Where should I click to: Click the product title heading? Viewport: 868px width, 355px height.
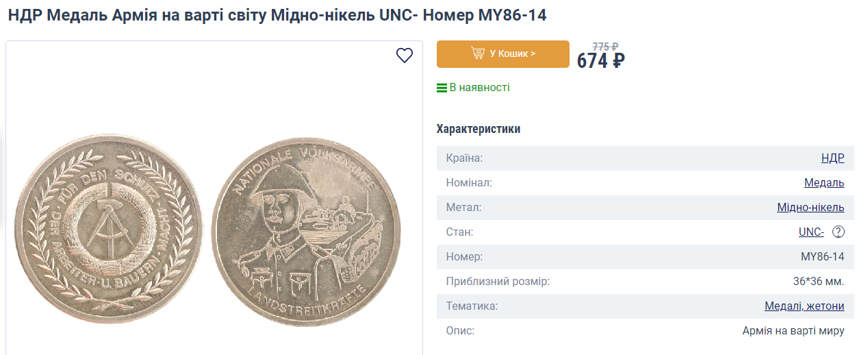[x=277, y=15]
